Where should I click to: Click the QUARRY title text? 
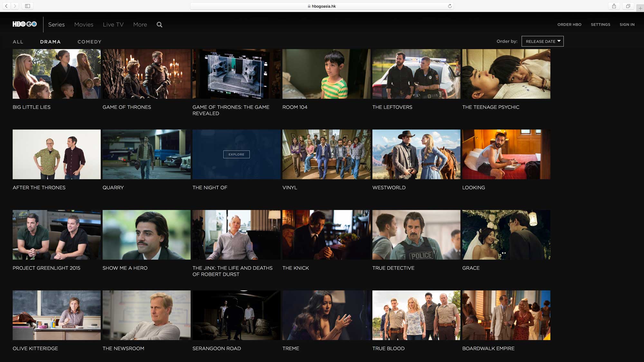click(x=113, y=188)
